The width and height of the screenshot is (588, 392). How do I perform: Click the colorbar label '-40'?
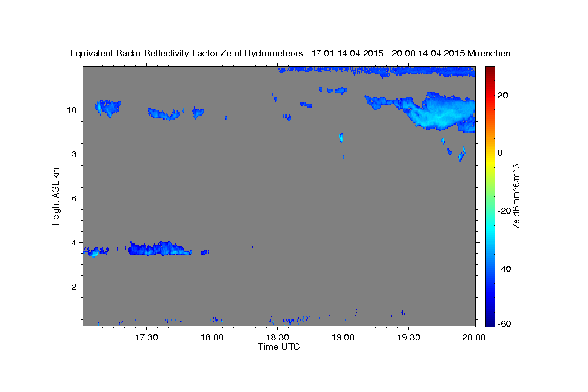pyautogui.click(x=504, y=269)
